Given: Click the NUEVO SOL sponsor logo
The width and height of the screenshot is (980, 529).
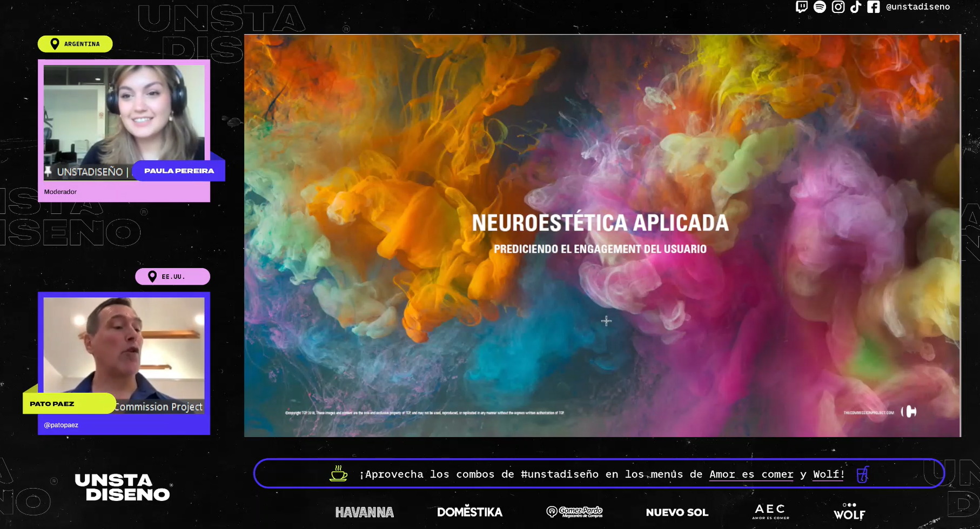Looking at the screenshot, I should click(677, 512).
